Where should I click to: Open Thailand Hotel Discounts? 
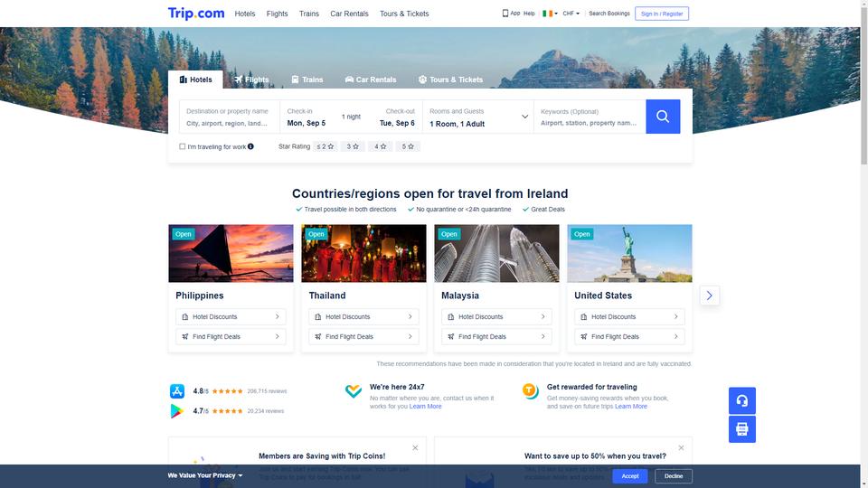click(363, 316)
